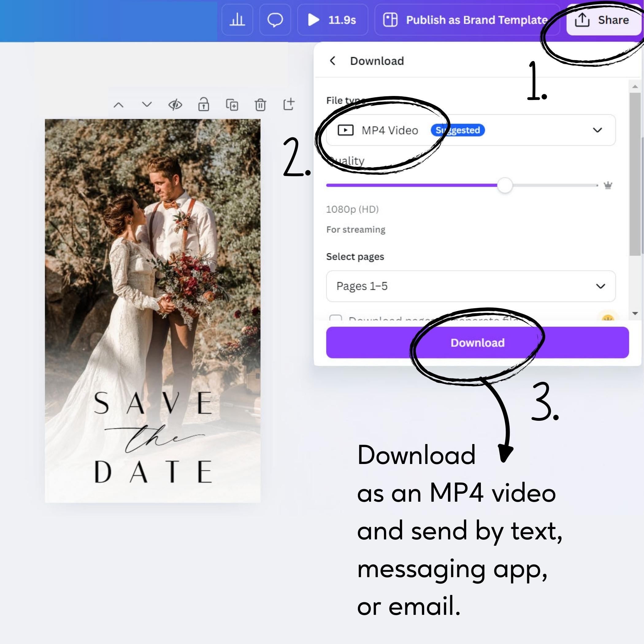Move element down a layer
The width and height of the screenshot is (644, 644).
pos(147,104)
